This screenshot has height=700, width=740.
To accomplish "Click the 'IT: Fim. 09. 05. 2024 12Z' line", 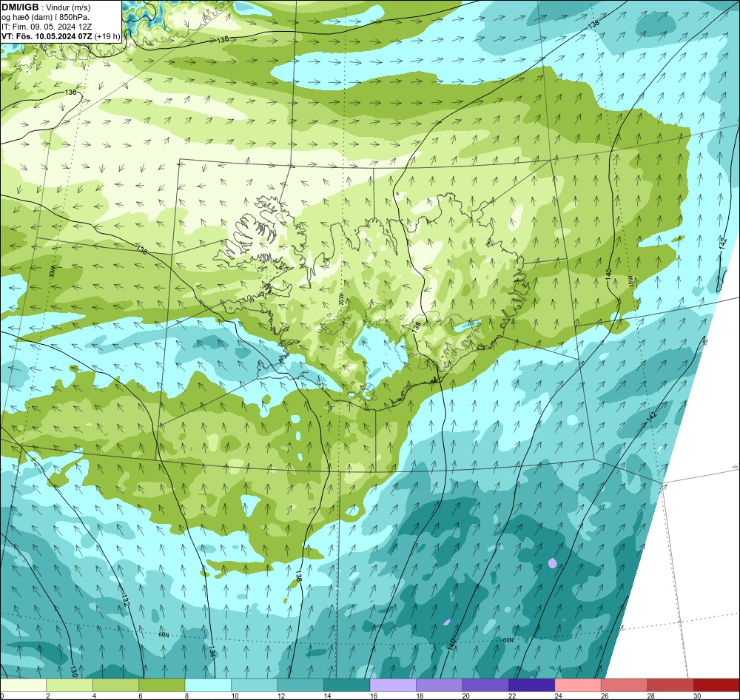I will (46, 27).
